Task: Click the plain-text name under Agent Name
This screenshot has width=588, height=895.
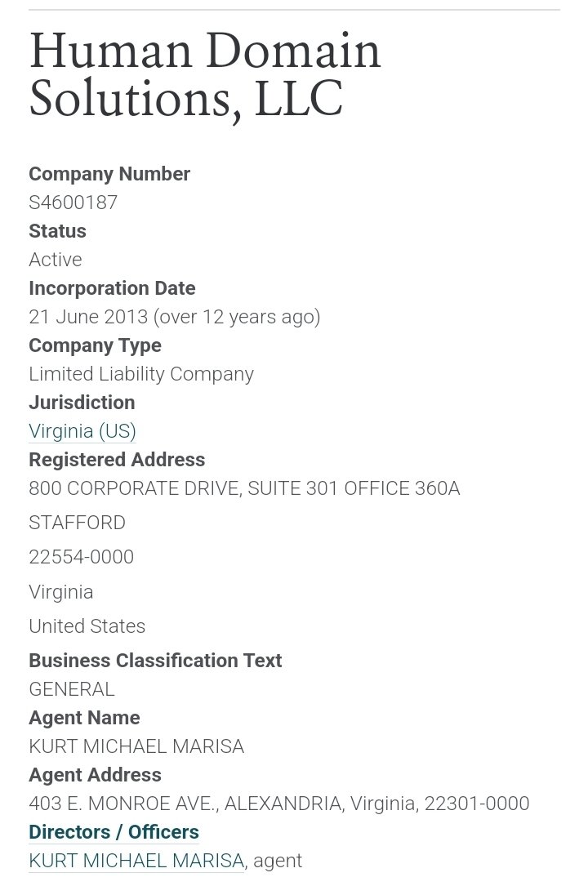Action: click(x=136, y=746)
